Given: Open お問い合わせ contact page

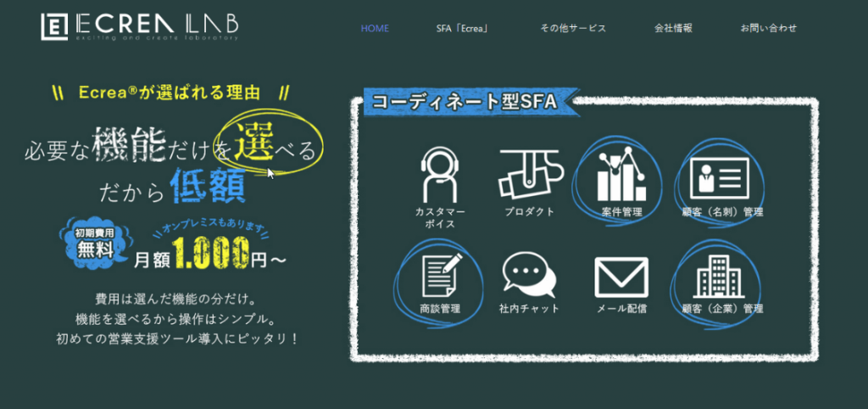Looking at the screenshot, I should click(x=768, y=28).
